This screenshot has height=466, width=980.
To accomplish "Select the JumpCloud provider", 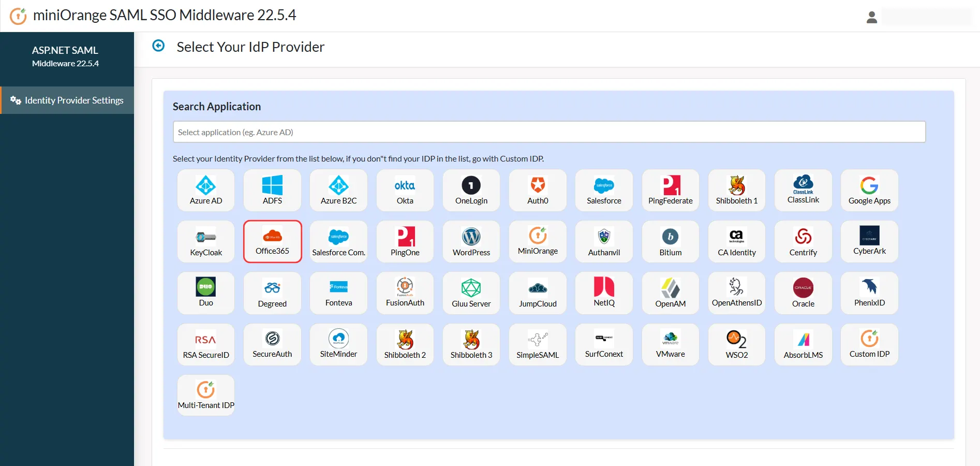I will tap(538, 293).
